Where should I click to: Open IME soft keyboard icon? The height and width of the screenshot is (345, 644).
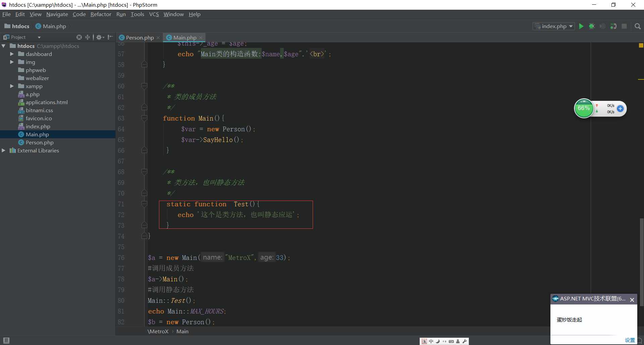point(451,341)
